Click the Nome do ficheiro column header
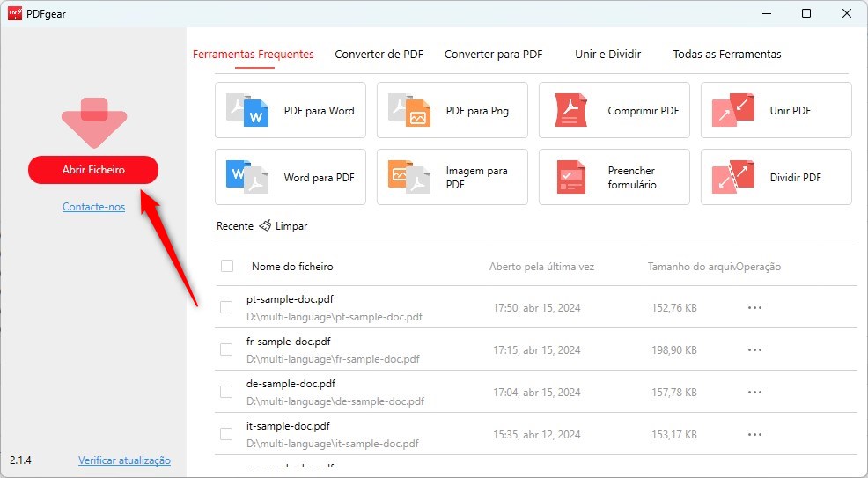The height and width of the screenshot is (478, 868). (x=292, y=267)
